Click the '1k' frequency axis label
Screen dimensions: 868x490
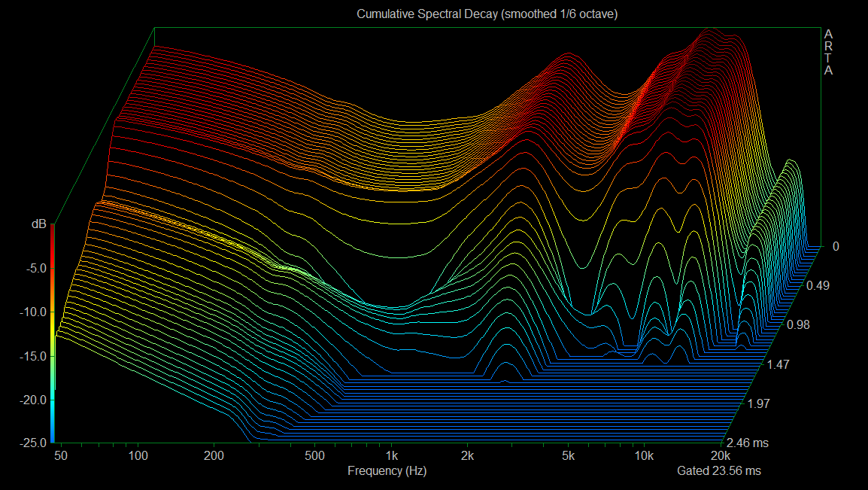click(x=391, y=455)
